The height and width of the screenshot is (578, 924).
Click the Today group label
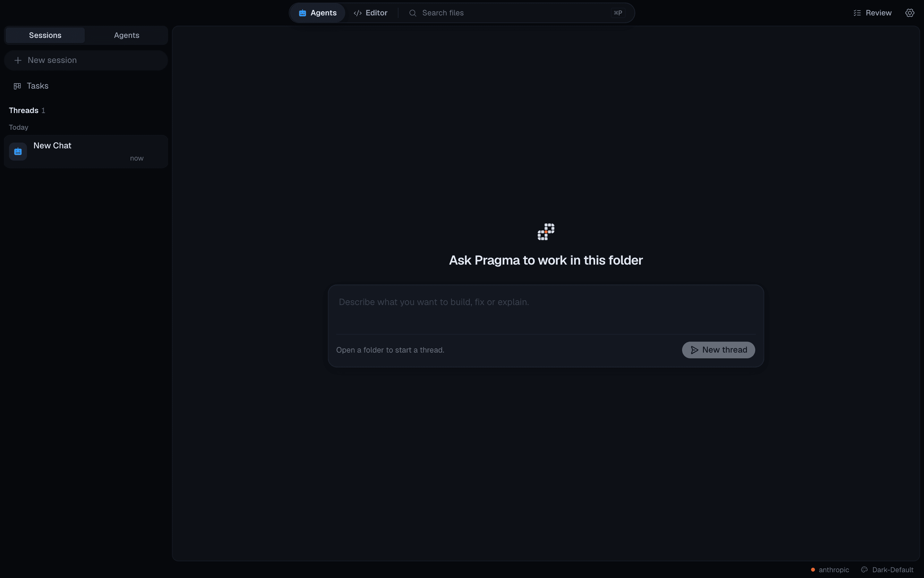pos(18,127)
